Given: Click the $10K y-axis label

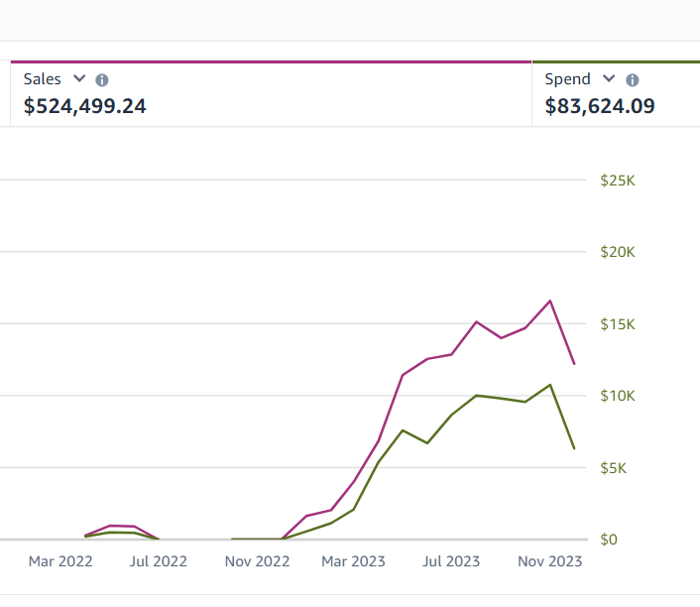Looking at the screenshot, I should [617, 396].
